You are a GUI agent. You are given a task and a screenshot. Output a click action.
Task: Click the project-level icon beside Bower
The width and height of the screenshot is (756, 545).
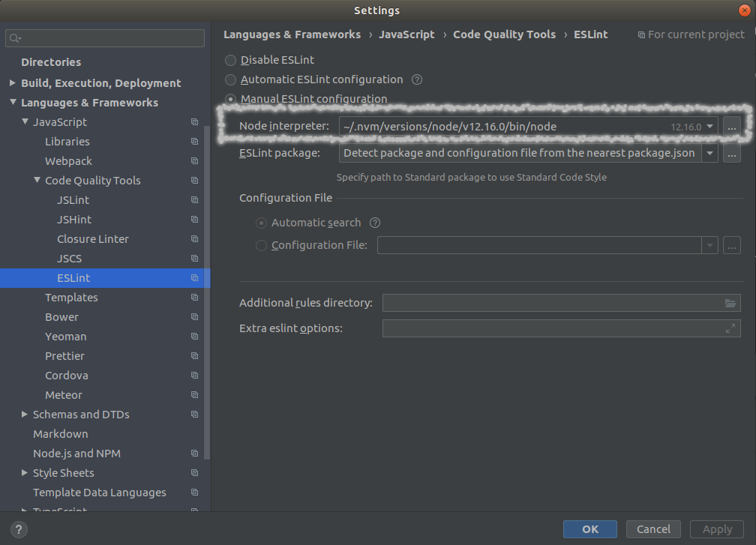(195, 317)
